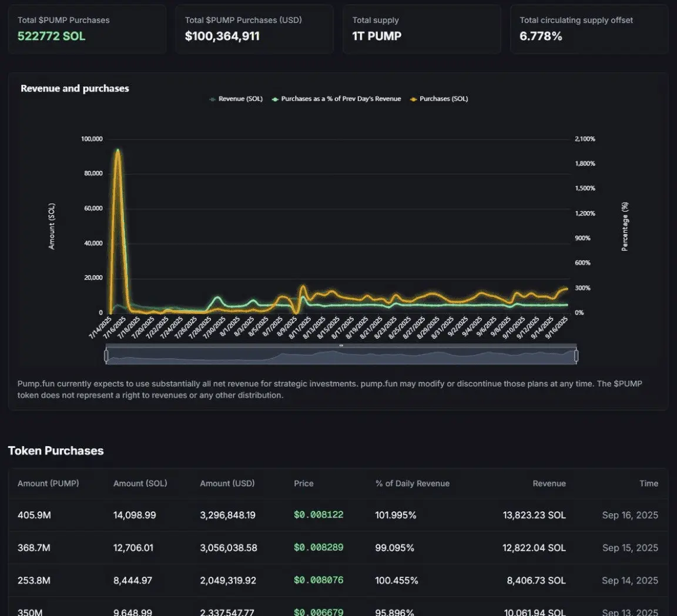Click the $0.008076 price cell
This screenshot has width=677, height=616.
(319, 580)
